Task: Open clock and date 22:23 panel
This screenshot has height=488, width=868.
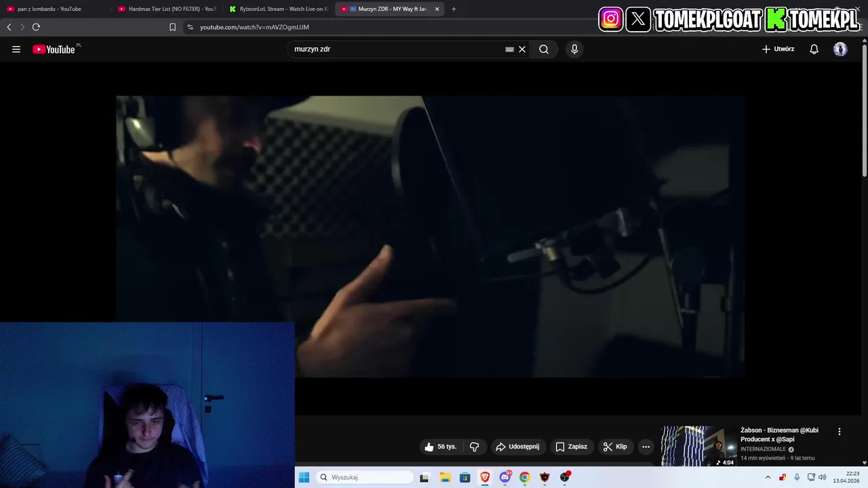Action: [847, 477]
